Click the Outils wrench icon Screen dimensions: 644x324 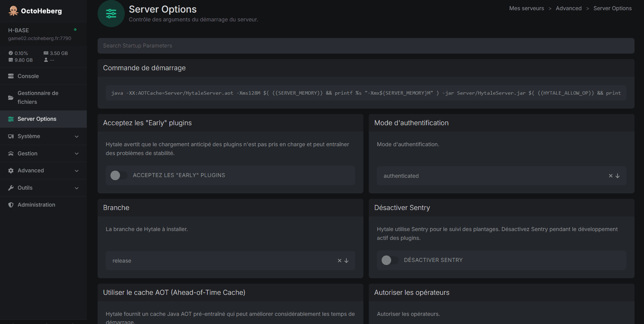click(x=11, y=188)
